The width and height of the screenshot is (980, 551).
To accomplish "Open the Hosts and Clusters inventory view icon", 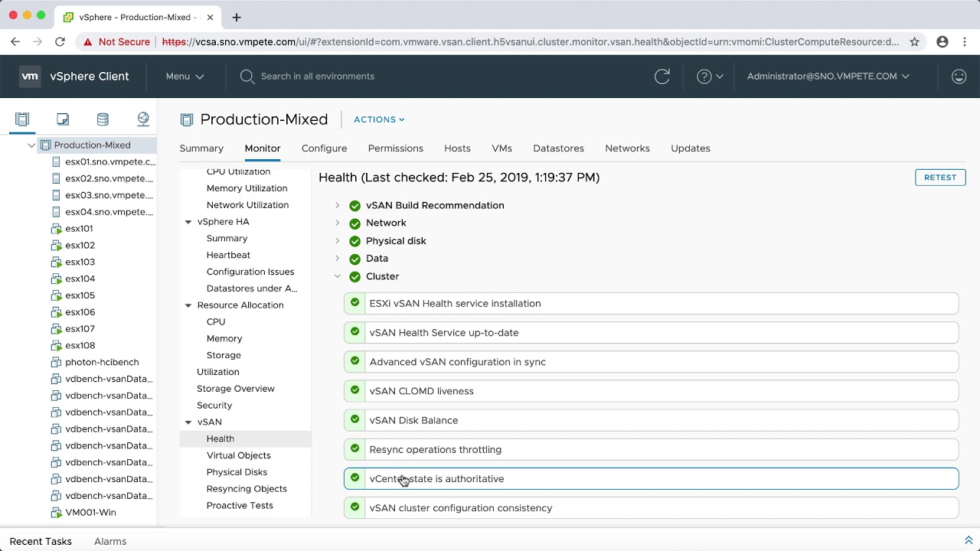I will pos(22,119).
